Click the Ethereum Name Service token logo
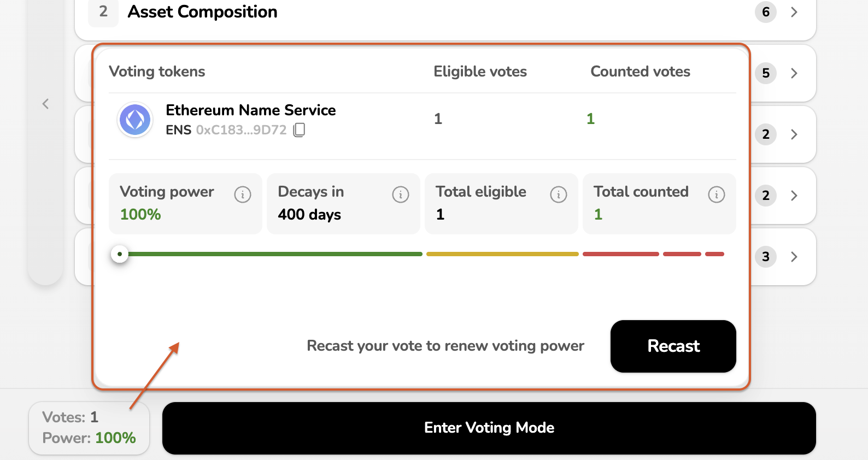Viewport: 868px width, 460px height. [135, 120]
